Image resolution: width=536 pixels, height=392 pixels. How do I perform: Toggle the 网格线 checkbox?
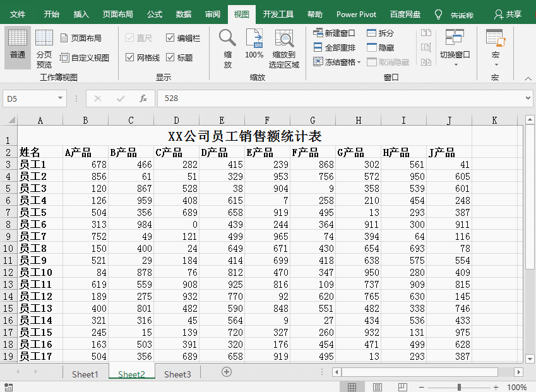click(x=129, y=57)
